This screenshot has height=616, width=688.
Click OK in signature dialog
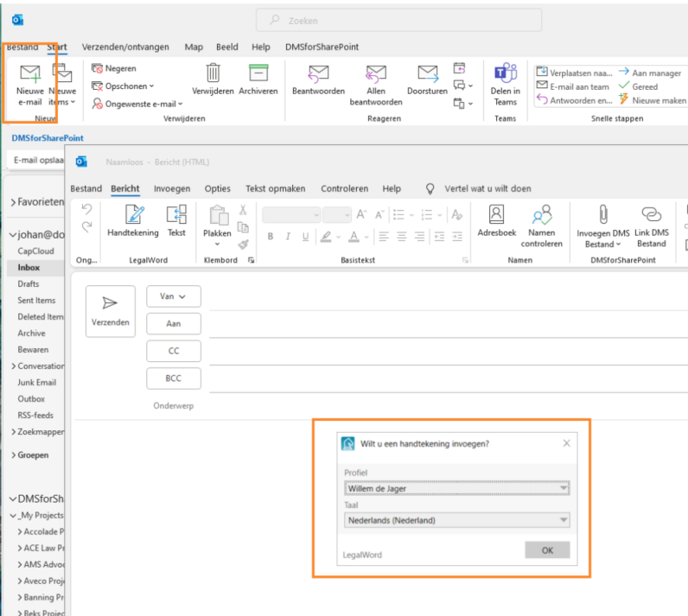click(547, 549)
